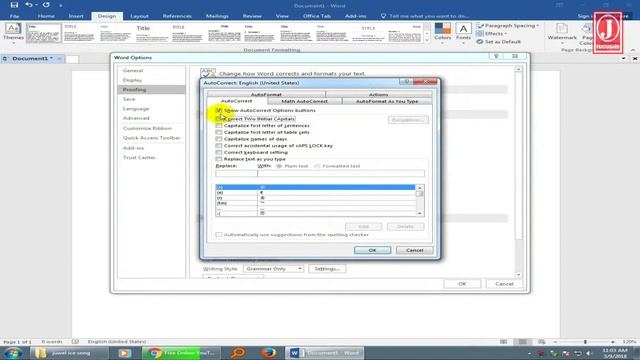Click Cancel in AutoCorrect dialog

(x=414, y=250)
